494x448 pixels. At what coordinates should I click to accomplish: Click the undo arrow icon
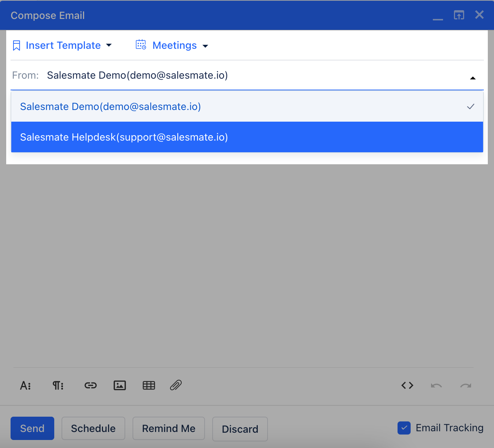[436, 385]
